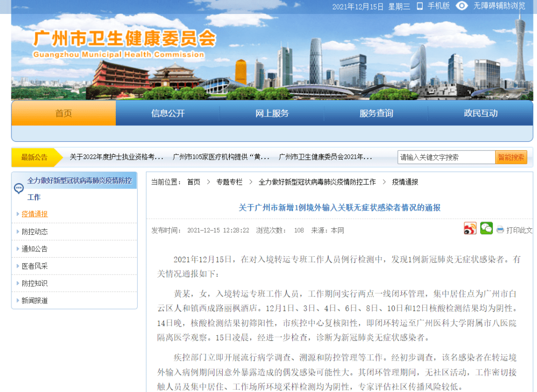Expand 疫情通报 in the sidebar
537x392 pixels.
pos(34,214)
